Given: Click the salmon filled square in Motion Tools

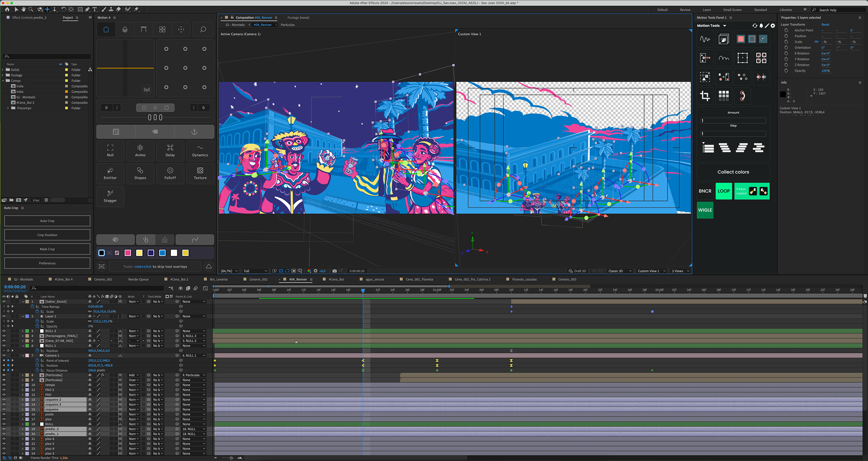Looking at the screenshot, I should 741,39.
